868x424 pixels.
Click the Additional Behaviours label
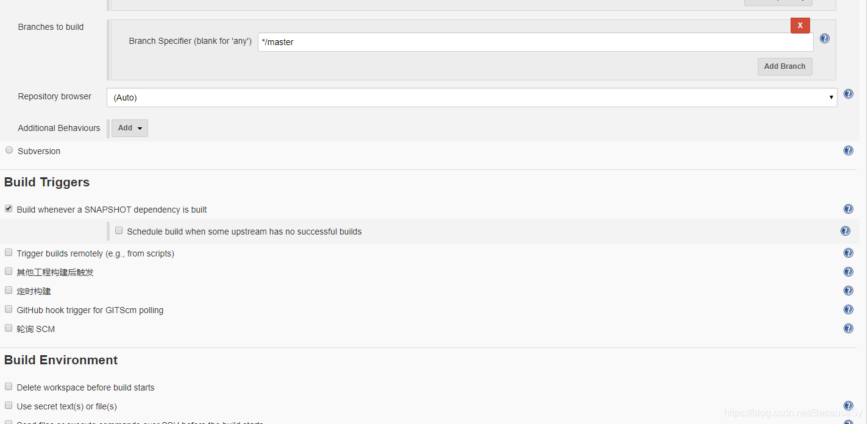click(x=59, y=128)
